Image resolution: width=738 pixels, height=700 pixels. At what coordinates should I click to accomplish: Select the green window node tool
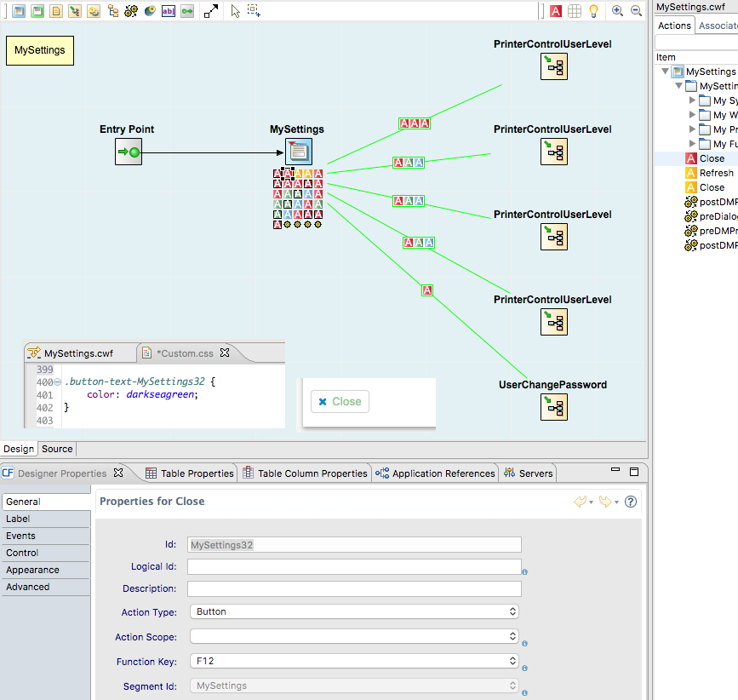(37, 11)
